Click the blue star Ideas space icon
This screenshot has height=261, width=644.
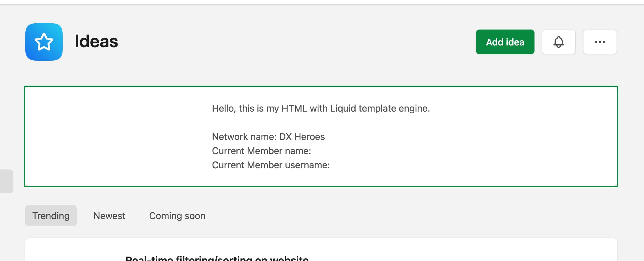tap(44, 42)
